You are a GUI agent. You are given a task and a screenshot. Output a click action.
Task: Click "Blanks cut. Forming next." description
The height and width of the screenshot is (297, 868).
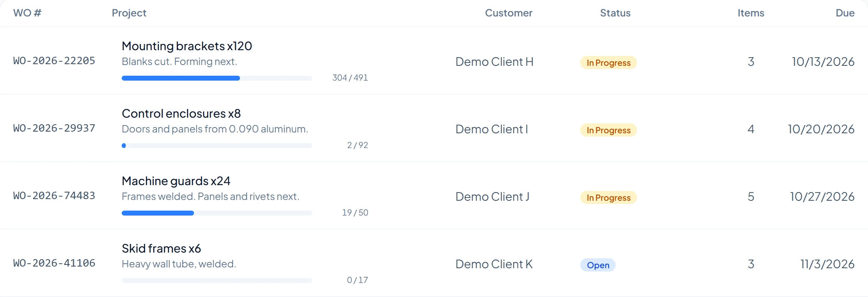tap(180, 62)
